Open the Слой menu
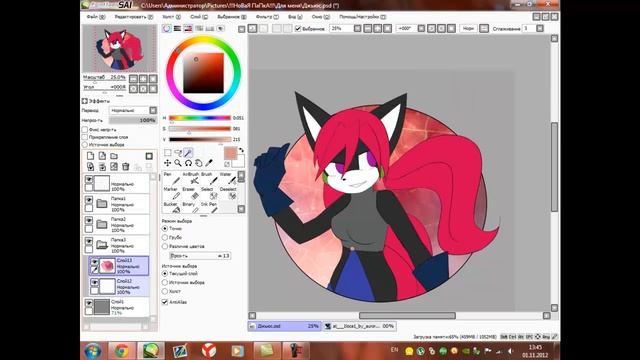This screenshot has height=360, width=640. coord(199,17)
